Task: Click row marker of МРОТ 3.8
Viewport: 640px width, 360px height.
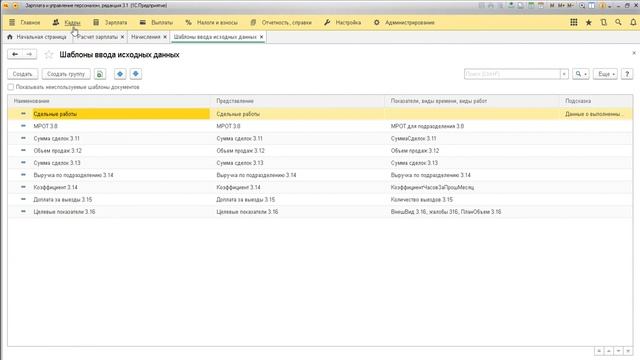Action: tap(23, 126)
